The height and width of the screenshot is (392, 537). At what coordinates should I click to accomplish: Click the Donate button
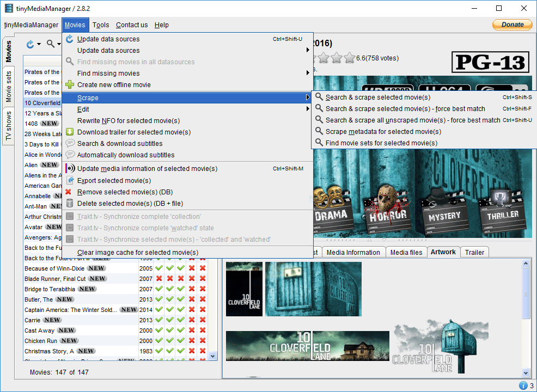click(x=512, y=24)
